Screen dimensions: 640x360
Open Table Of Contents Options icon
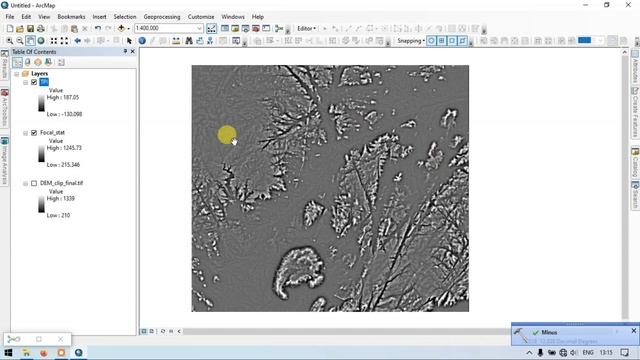coord(61,62)
